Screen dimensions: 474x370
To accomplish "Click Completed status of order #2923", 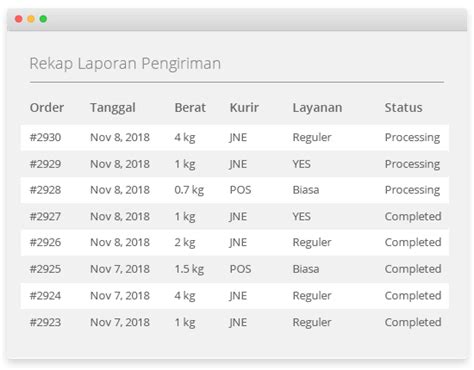I will pyautogui.click(x=413, y=322).
